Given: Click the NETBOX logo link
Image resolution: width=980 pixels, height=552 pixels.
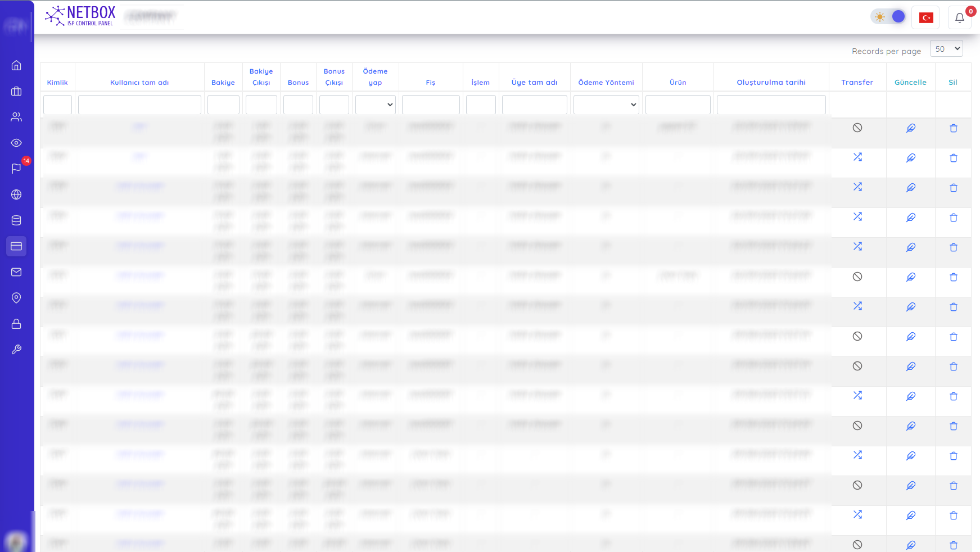Looking at the screenshot, I should (80, 16).
